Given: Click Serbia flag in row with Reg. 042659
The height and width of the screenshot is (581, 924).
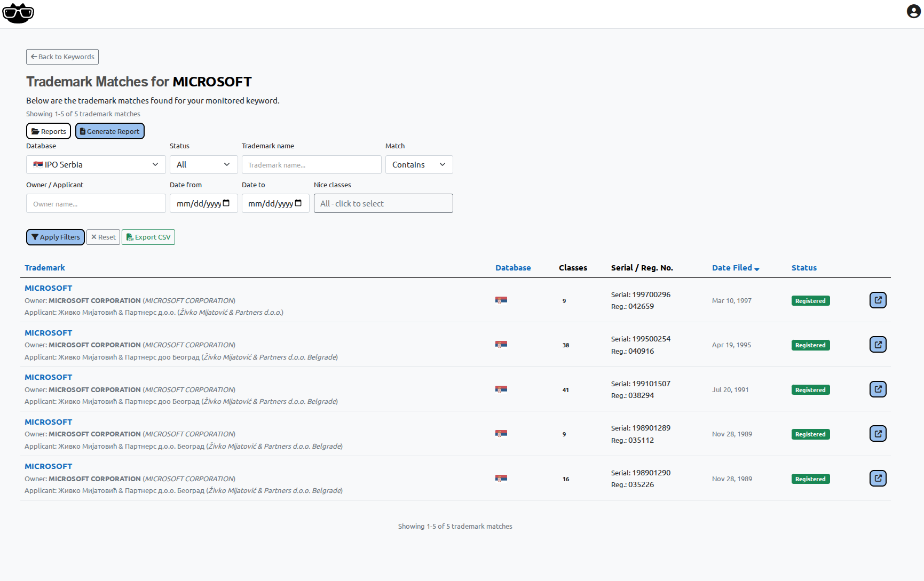Looking at the screenshot, I should coord(501,300).
